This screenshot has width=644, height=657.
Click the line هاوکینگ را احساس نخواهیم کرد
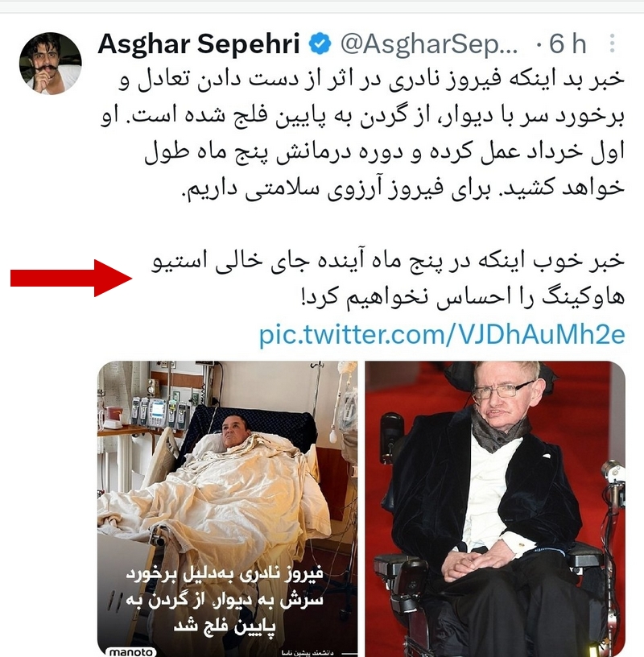[463, 297]
